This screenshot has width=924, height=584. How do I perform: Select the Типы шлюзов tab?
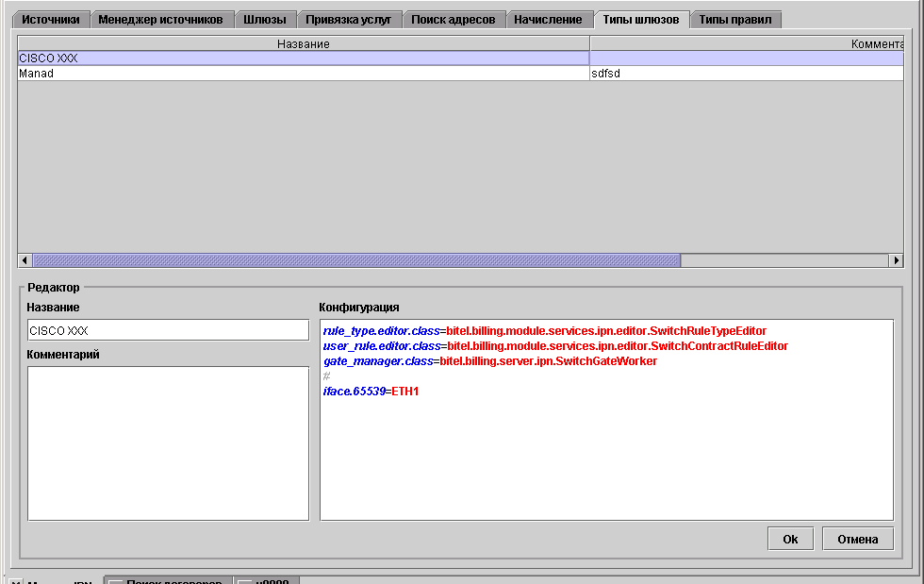[640, 20]
